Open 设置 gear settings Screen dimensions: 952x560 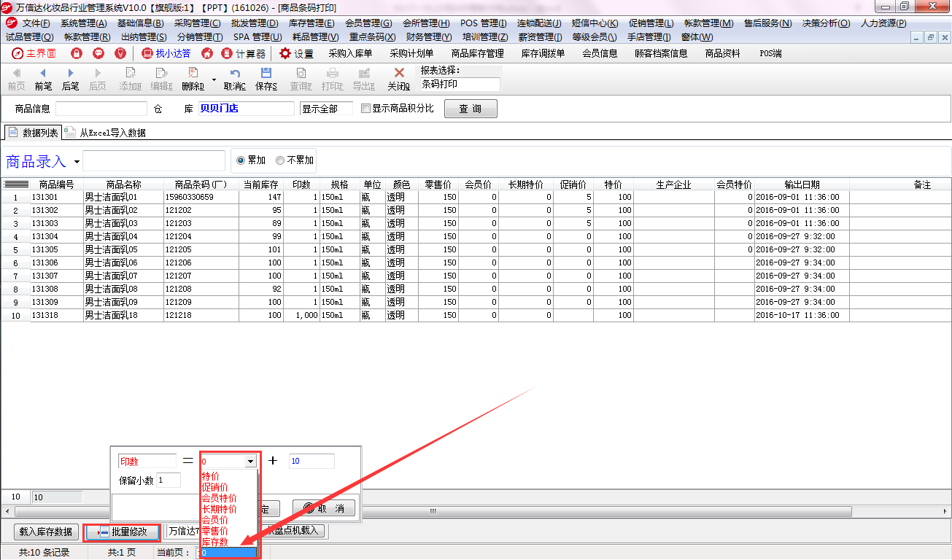coord(296,53)
